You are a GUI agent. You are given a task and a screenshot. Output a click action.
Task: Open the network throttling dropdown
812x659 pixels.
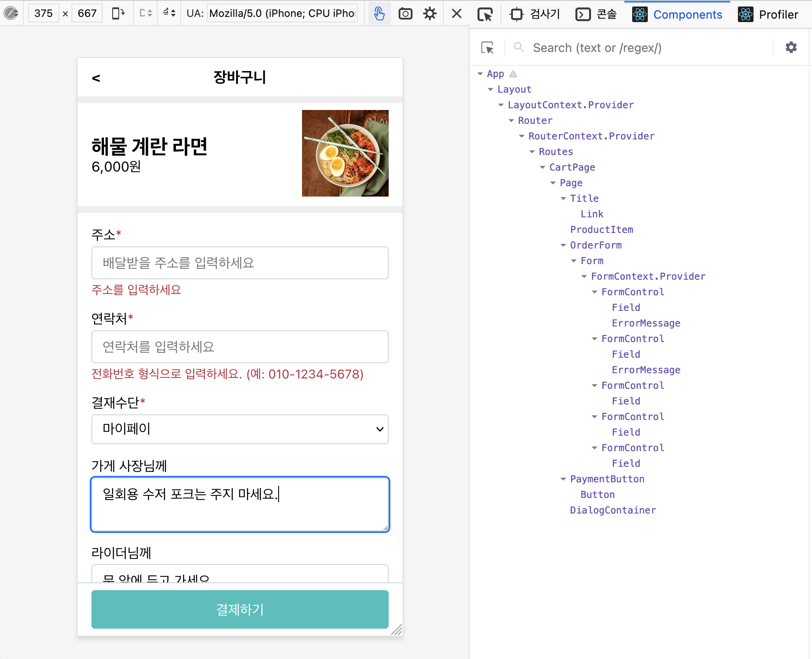[x=169, y=13]
